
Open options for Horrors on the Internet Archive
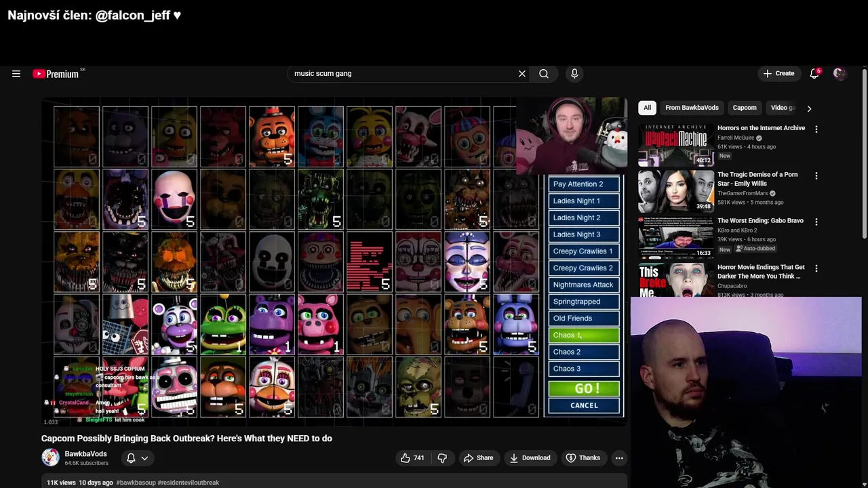[816, 129]
